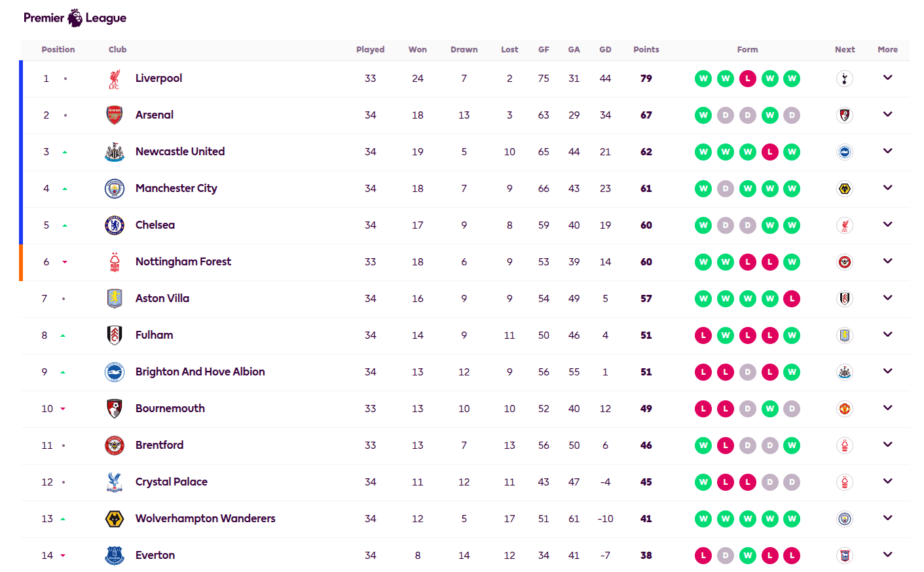This screenshot has width=924, height=572.
Task: Click the GD column header
Action: 605,49
